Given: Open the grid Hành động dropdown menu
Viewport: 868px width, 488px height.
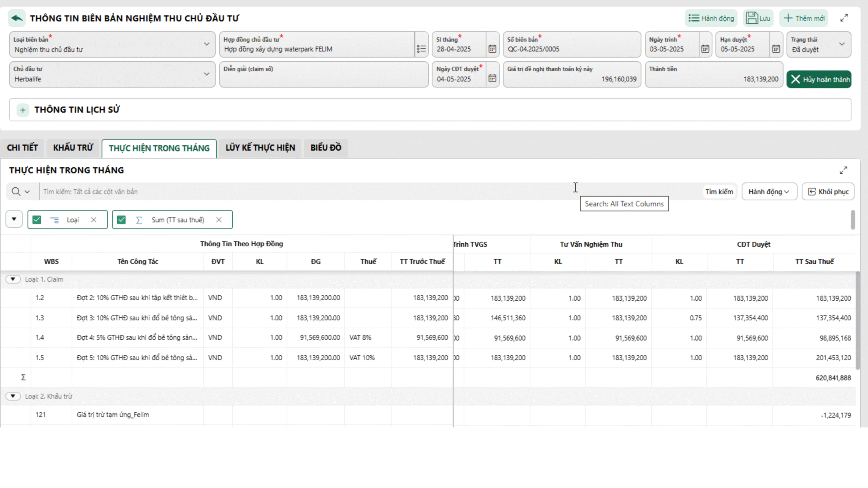Looking at the screenshot, I should [x=769, y=192].
